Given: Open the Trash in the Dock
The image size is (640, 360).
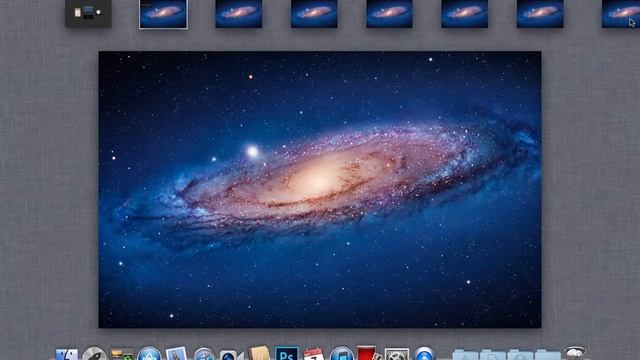Looking at the screenshot, I should [575, 353].
